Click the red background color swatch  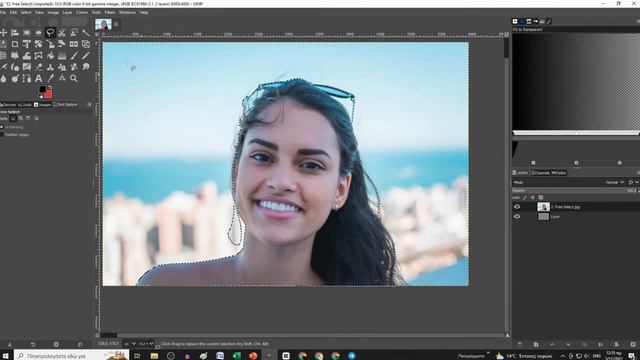pyautogui.click(x=49, y=94)
